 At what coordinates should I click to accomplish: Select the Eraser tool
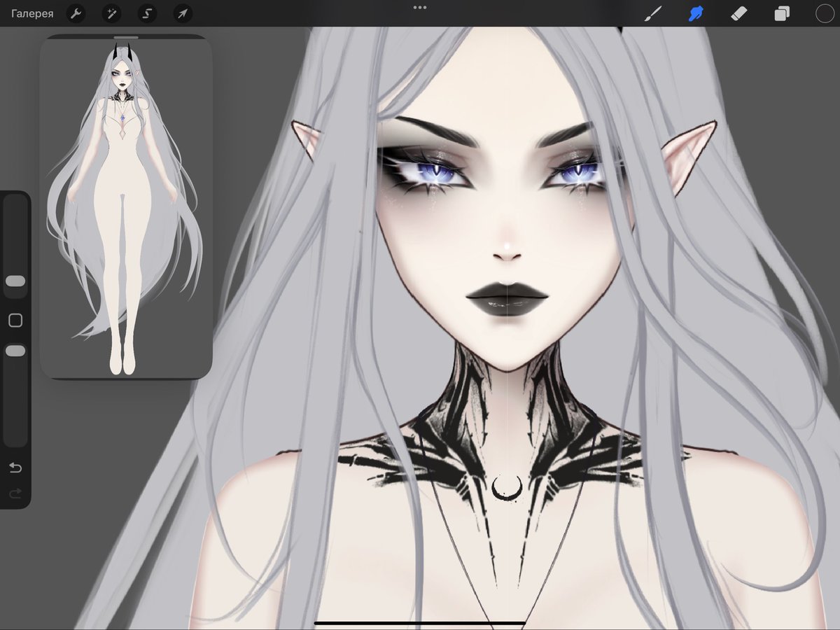click(739, 13)
